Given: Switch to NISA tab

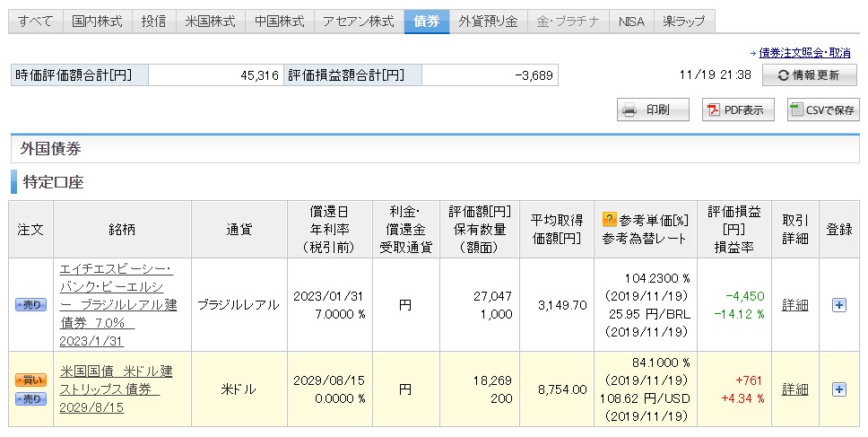Looking at the screenshot, I should 631,22.
